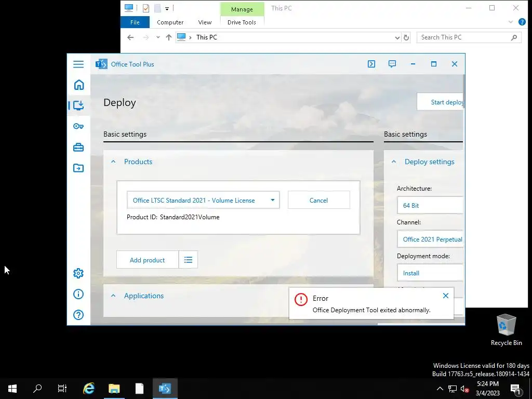
Task: Click the Search This PC field
Action: pyautogui.click(x=469, y=37)
